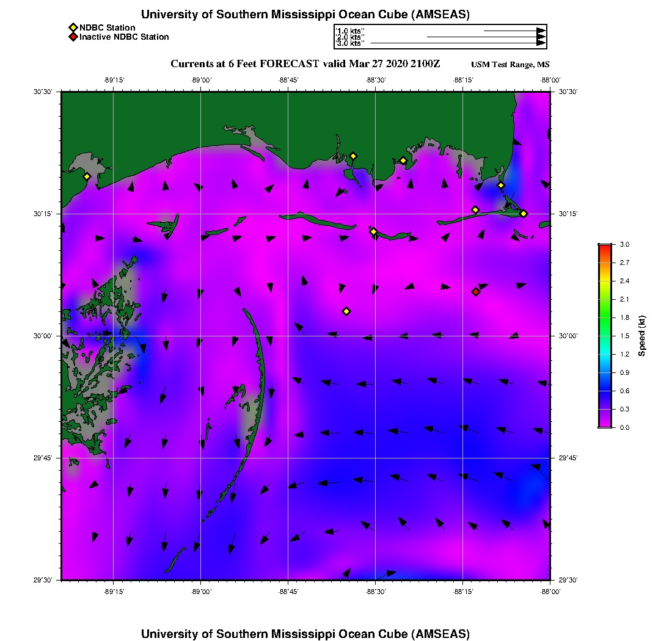Screen dimensions: 672x641
Task: Select the 2.0 kts label in the scale box
Action: pyautogui.click(x=351, y=37)
